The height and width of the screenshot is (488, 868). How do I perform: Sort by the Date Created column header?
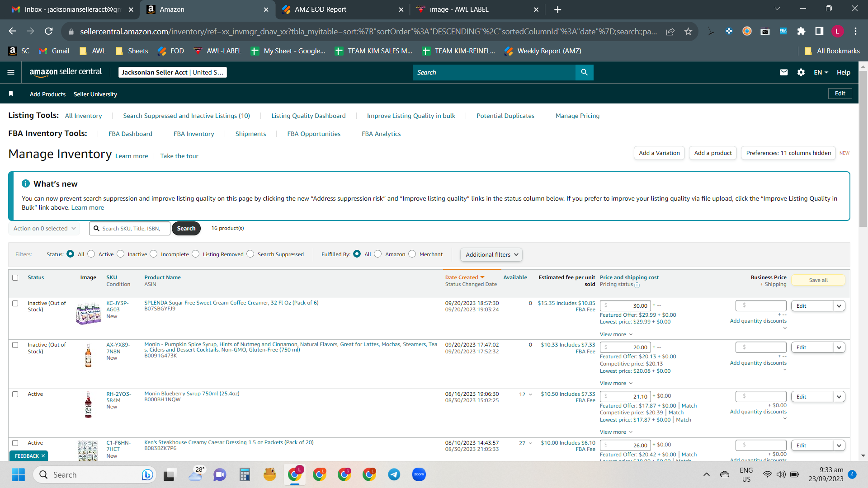point(464,277)
